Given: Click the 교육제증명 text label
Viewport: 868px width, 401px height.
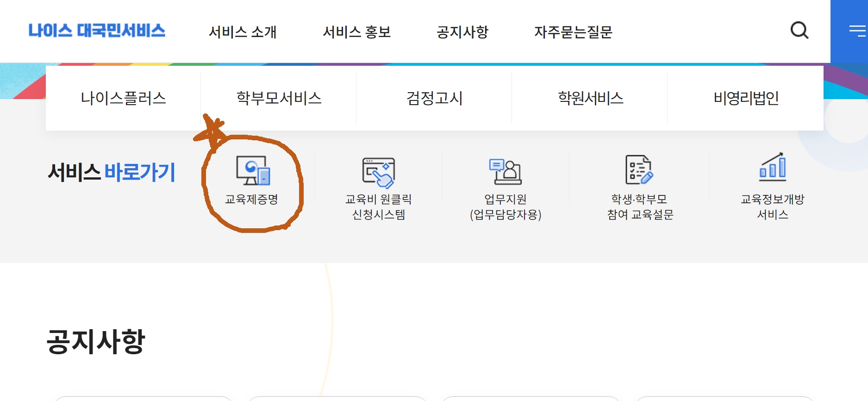Looking at the screenshot, I should click(251, 200).
